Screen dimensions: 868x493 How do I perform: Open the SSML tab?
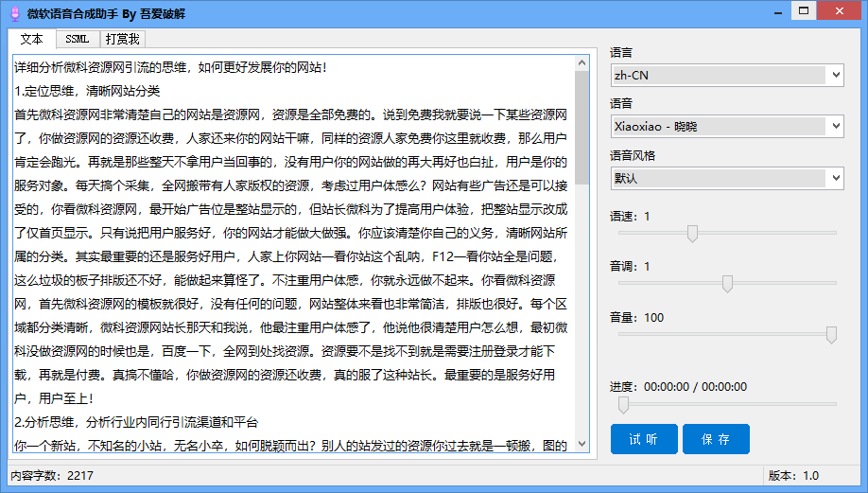click(78, 39)
